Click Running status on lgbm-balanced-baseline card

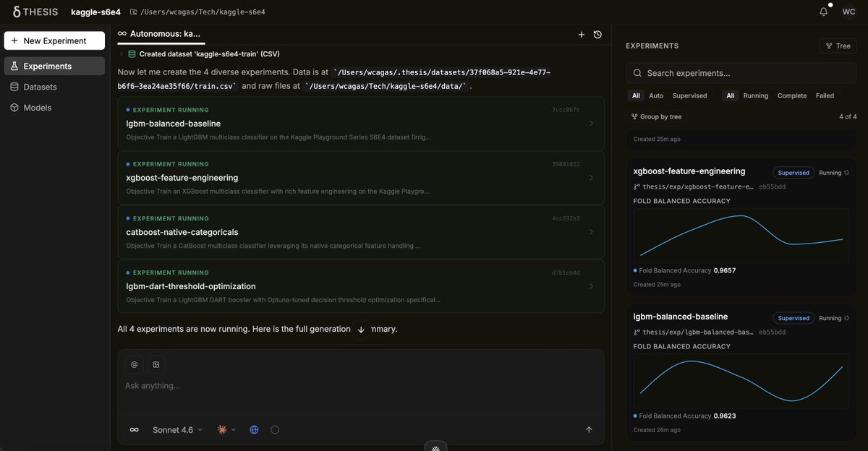(834, 318)
